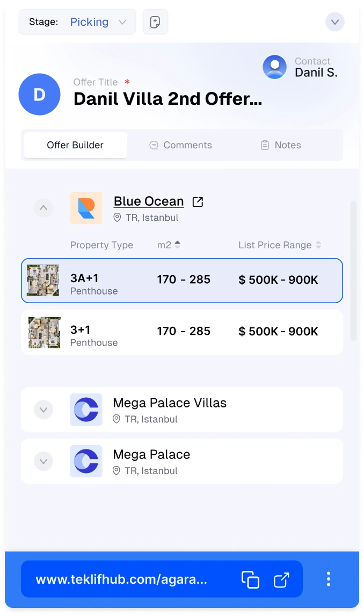Select the 3A+1 Penthouse row
The width and height of the screenshot is (364, 616).
(x=181, y=280)
